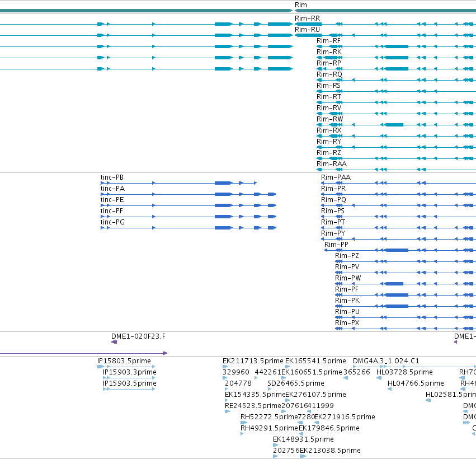Viewport: 476px width, 459px height.
Task: Select the HL03728.5prime EST label
Action: tap(404, 372)
